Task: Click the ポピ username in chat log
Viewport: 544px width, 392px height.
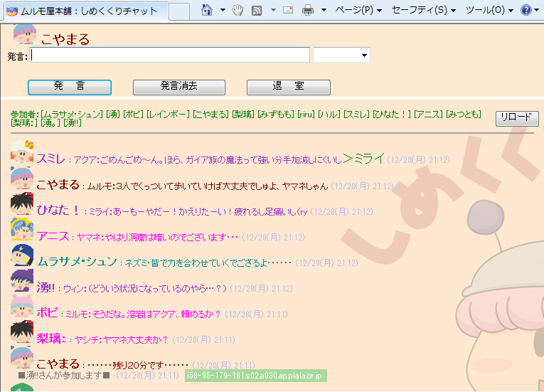Action: pos(47,313)
